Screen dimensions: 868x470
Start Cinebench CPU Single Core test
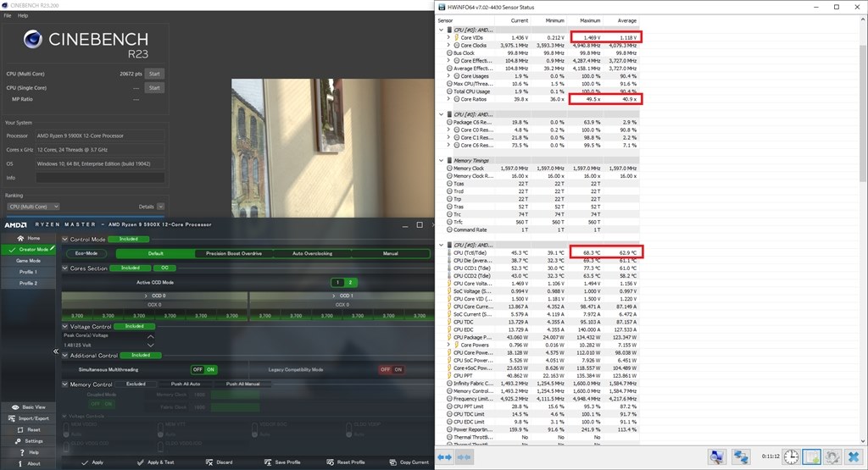click(x=154, y=88)
